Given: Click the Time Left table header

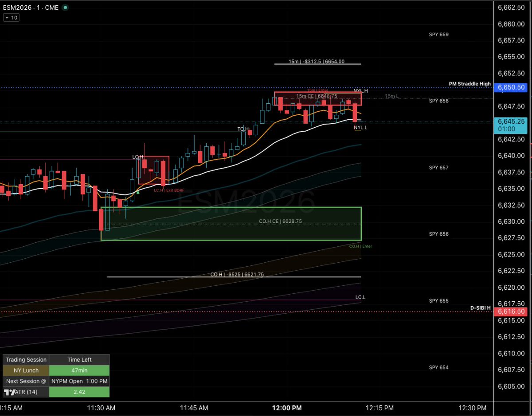Looking at the screenshot, I should [x=79, y=360].
